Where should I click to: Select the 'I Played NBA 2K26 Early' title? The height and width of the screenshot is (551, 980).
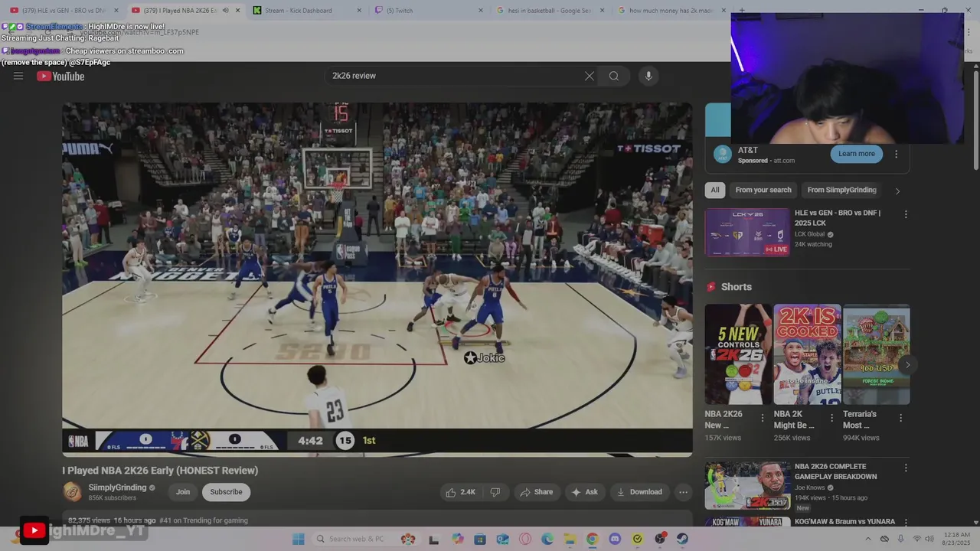[160, 471]
